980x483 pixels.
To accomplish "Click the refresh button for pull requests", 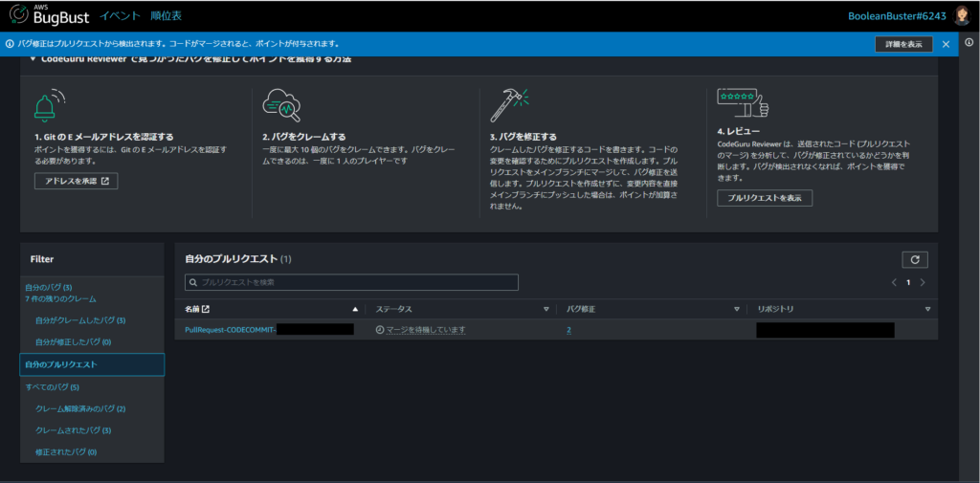I will (x=915, y=259).
